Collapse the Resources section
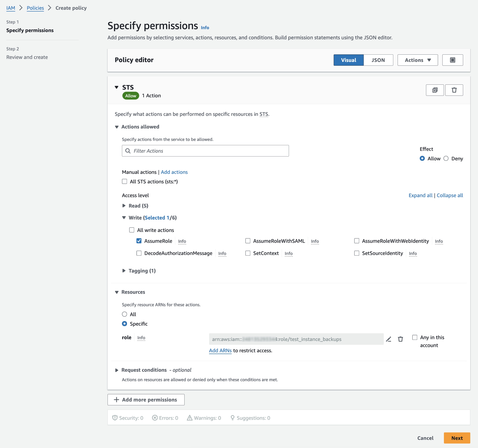Image resolution: width=478 pixels, height=448 pixels. (x=117, y=292)
